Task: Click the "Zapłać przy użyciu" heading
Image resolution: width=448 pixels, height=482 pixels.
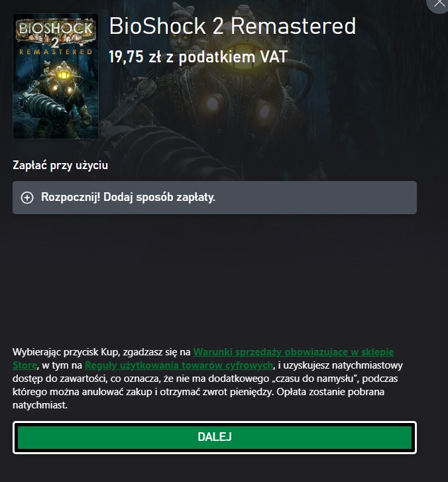Action: pos(60,165)
